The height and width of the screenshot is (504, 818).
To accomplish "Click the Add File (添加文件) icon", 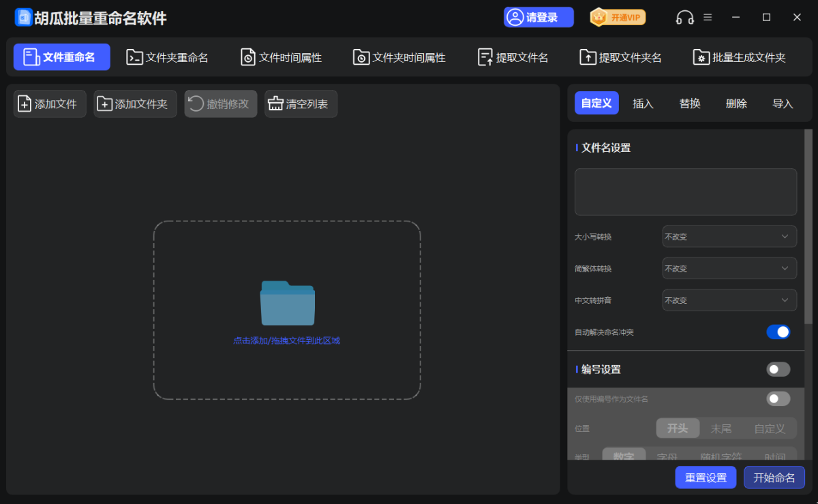I will (25, 104).
